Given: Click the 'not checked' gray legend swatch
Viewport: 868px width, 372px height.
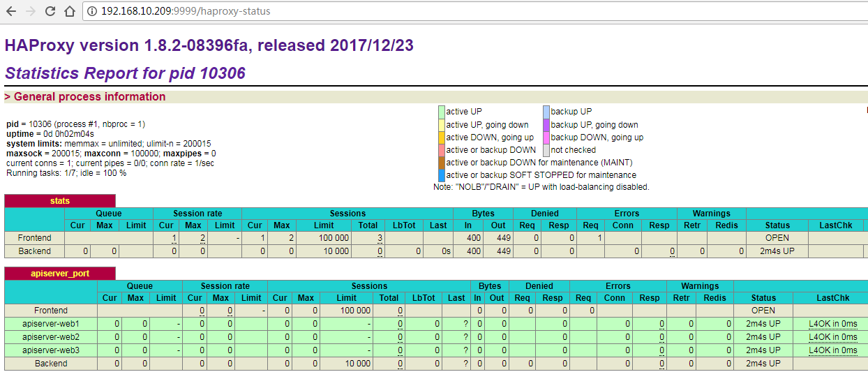Looking at the screenshot, I should [x=546, y=150].
